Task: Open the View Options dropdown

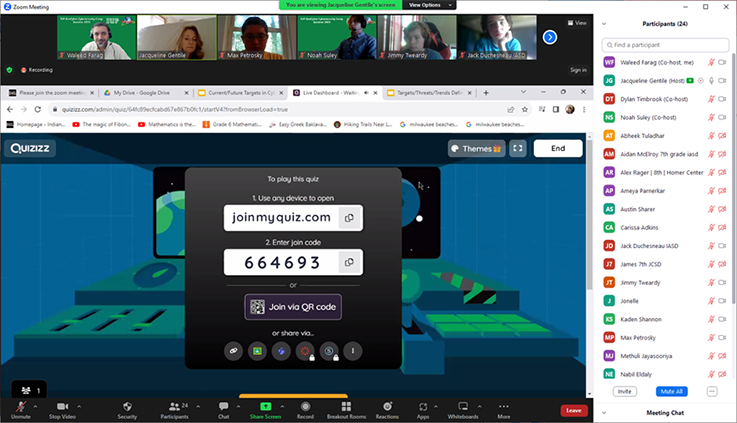Action: pyautogui.click(x=430, y=5)
